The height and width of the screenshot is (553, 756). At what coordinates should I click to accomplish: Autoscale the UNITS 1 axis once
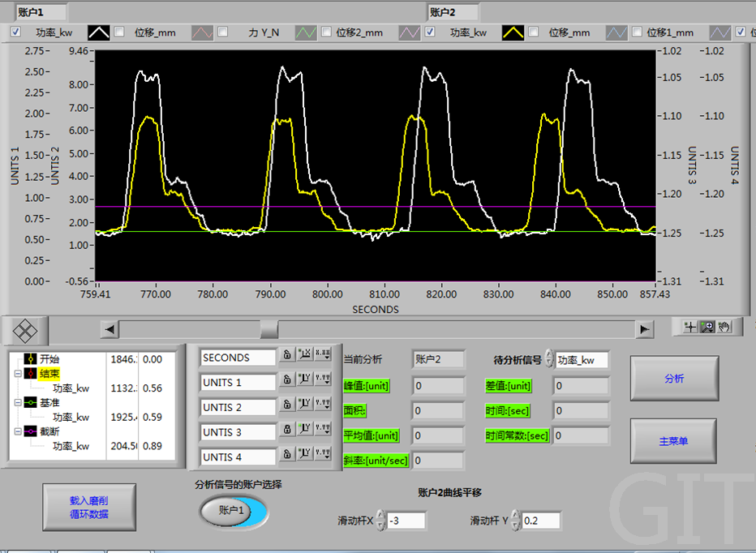tap(305, 379)
